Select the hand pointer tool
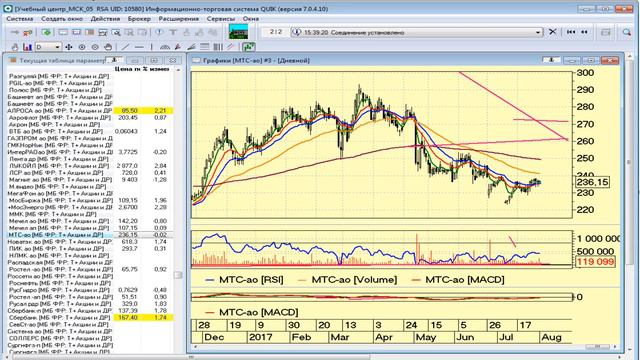 (x=15, y=47)
